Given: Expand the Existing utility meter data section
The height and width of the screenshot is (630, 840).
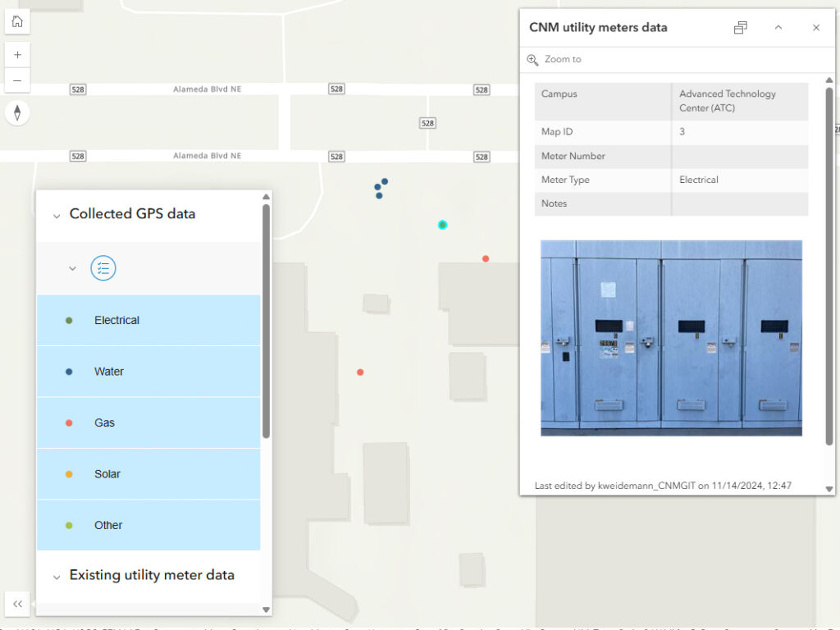Looking at the screenshot, I should [x=57, y=577].
